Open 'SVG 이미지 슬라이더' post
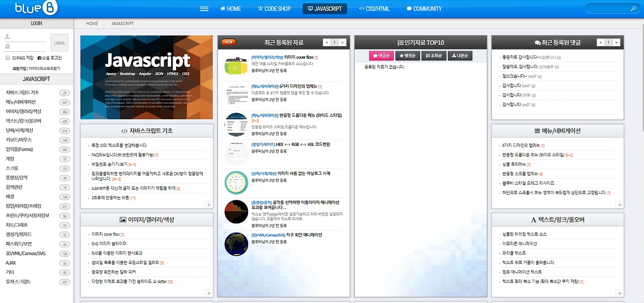This screenshot has width=644, height=303. point(109,244)
